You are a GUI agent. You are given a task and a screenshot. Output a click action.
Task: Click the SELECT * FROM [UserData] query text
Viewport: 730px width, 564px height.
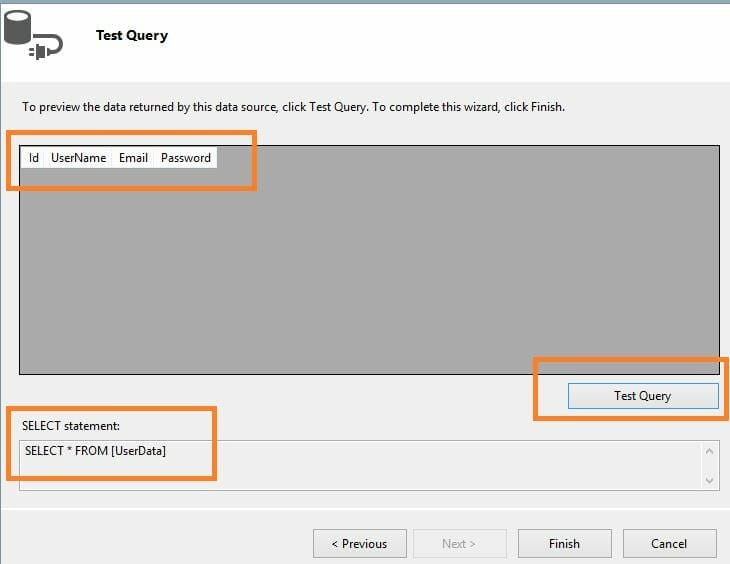click(95, 451)
